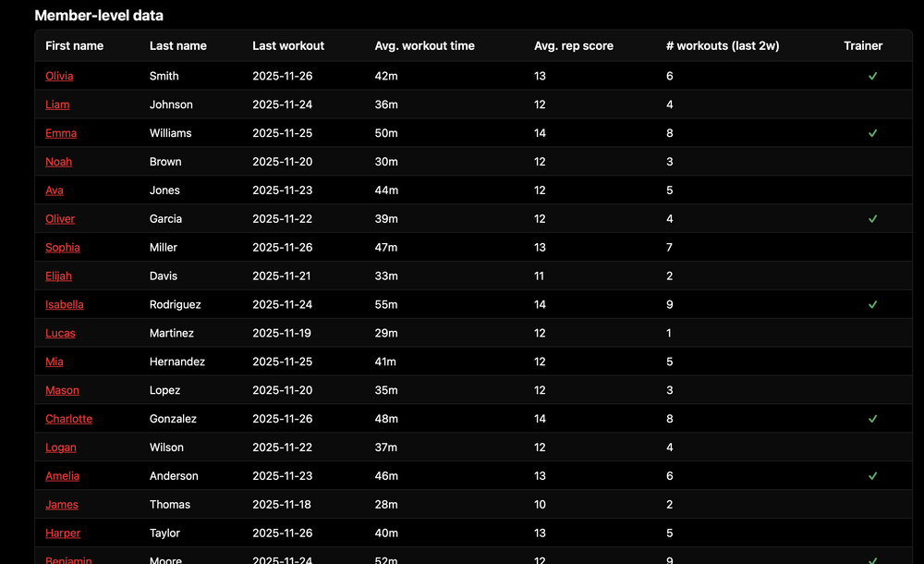Select the Sophia member link
The image size is (924, 564).
coord(63,248)
